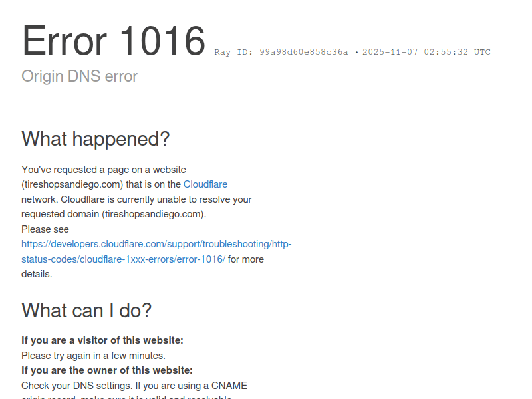This screenshot has width=532, height=399.
Task: Click 'network. Cloudflare is currently unable' line
Action: pos(136,199)
